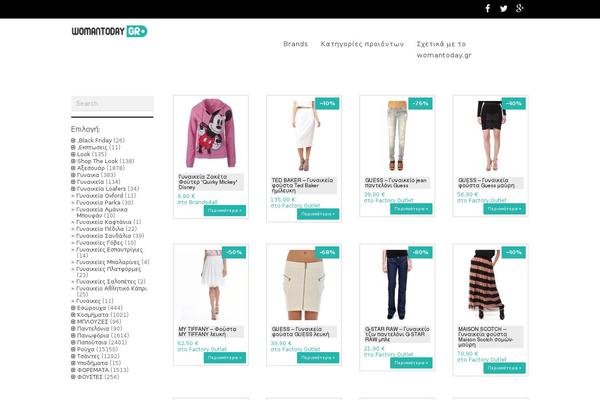Open the Brands menu item
This screenshot has width=600, height=400.
295,44
